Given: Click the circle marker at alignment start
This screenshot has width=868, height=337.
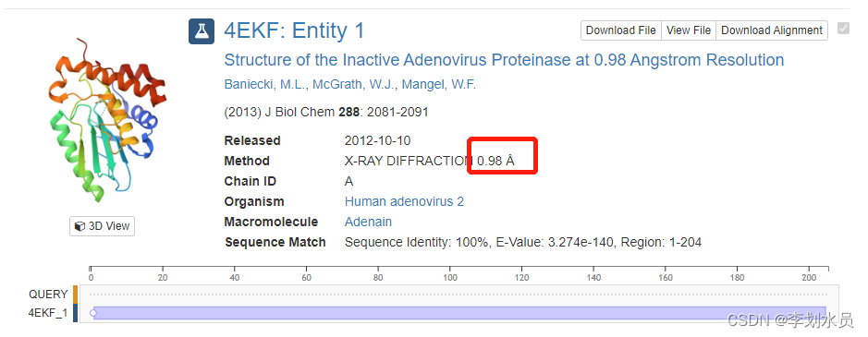Looking at the screenshot, I should click(x=93, y=313).
